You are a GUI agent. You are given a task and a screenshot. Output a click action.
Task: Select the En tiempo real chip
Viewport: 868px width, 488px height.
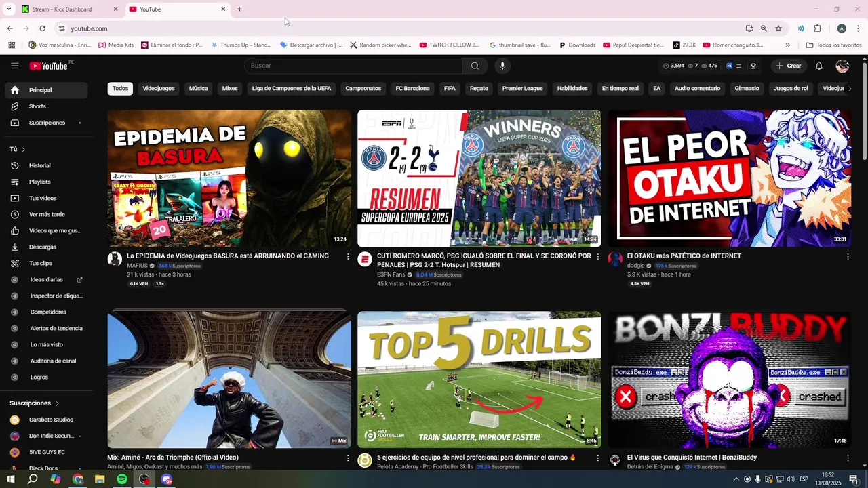tap(620, 88)
